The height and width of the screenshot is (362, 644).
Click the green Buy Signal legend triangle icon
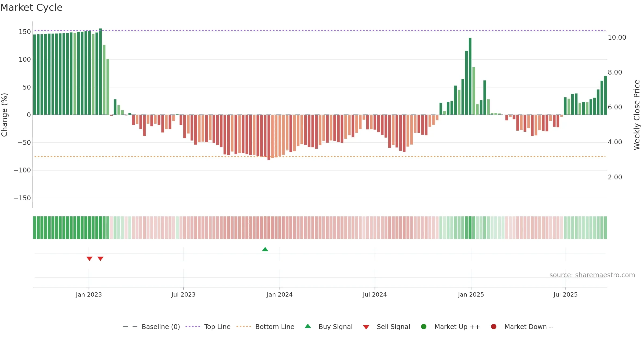[x=308, y=326]
